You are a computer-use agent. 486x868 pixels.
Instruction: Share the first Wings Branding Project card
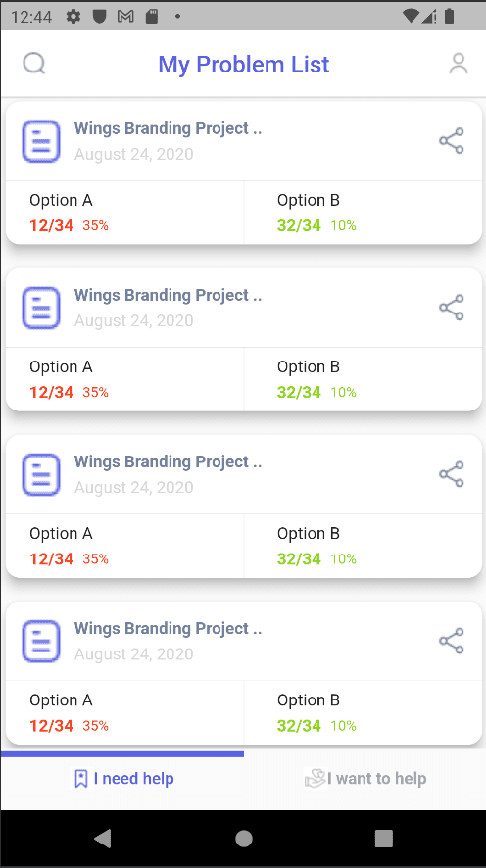452,141
